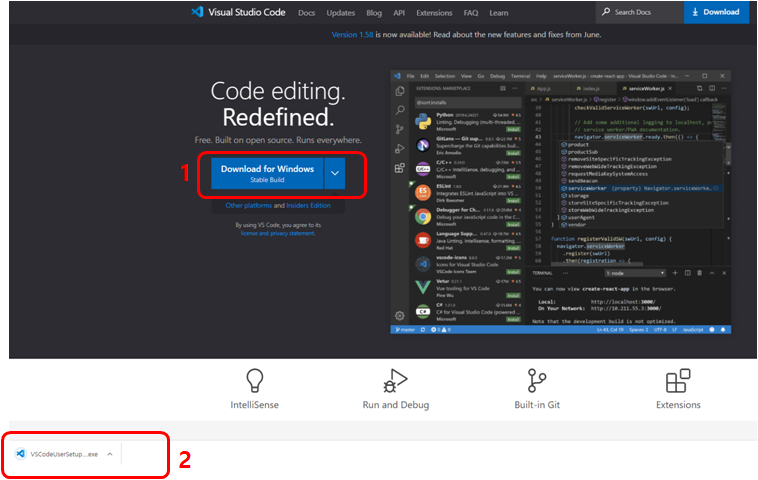Click the GitLens extension icon in the list
The image size is (758, 480).
pyautogui.click(x=423, y=145)
